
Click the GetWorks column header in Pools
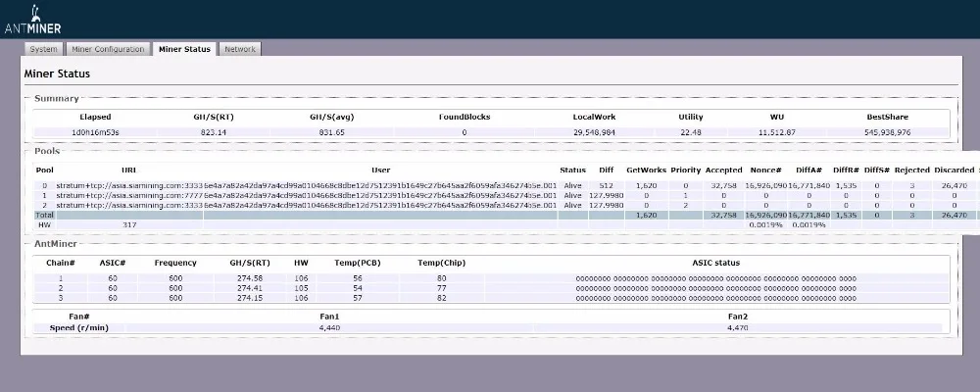(x=646, y=171)
